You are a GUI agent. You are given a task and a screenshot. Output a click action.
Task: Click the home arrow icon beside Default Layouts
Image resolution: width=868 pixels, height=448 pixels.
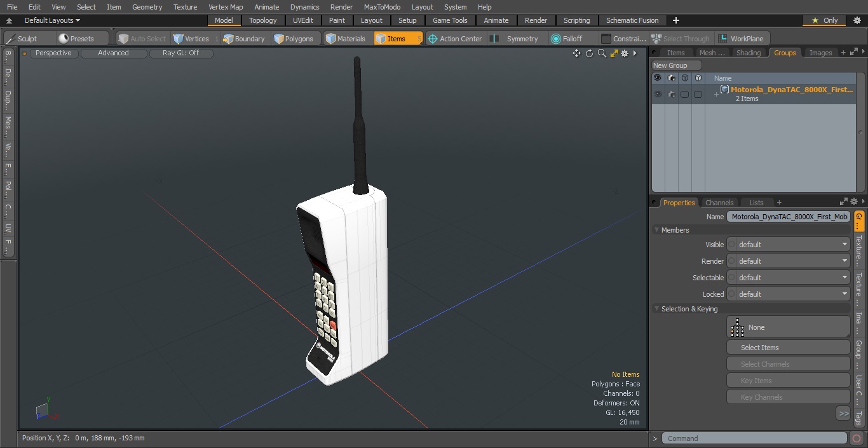pos(9,20)
